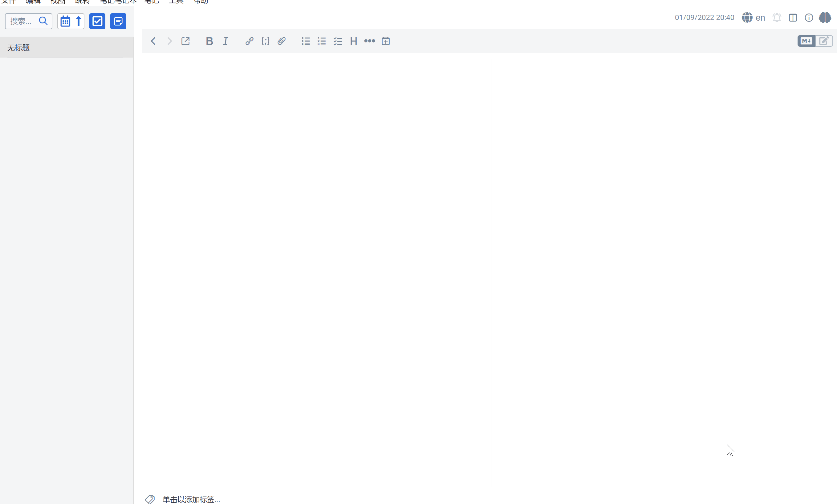This screenshot has width=837, height=504.
Task: Insert a hyperlink via the link icon
Action: [249, 41]
